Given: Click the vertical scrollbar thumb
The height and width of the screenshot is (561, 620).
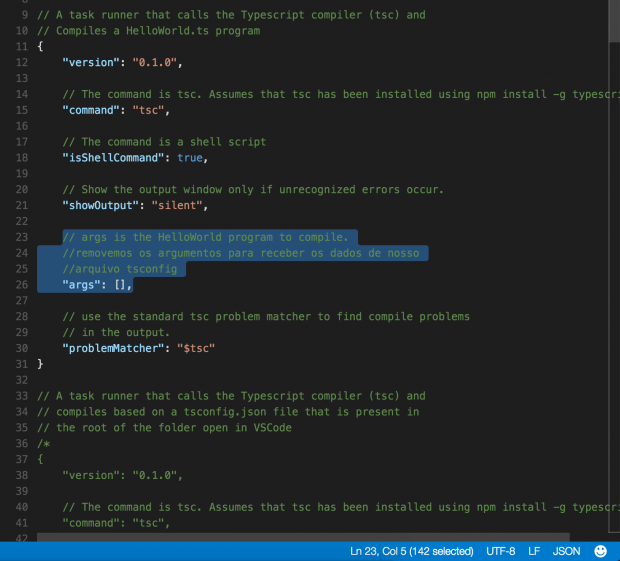Looking at the screenshot, I should coord(614,20).
